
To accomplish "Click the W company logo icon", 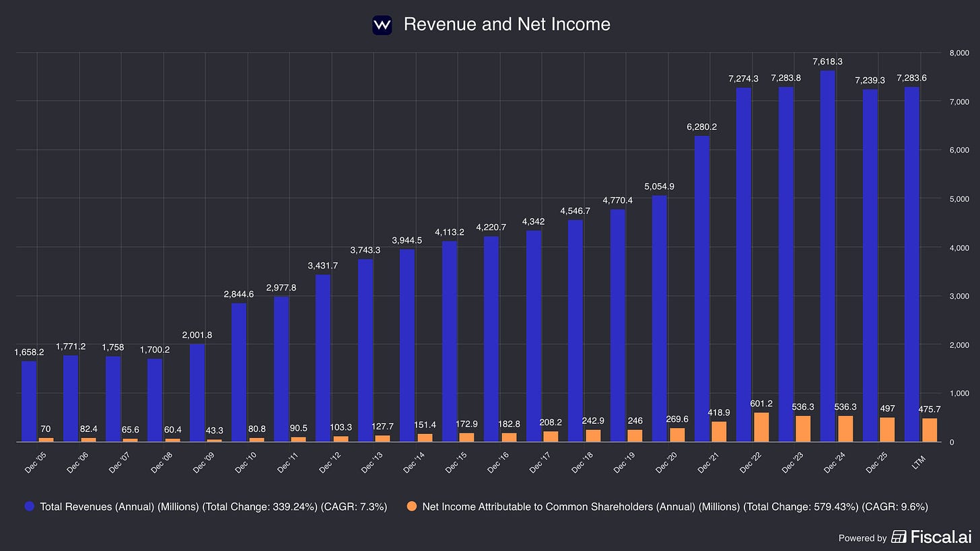I will [x=382, y=25].
